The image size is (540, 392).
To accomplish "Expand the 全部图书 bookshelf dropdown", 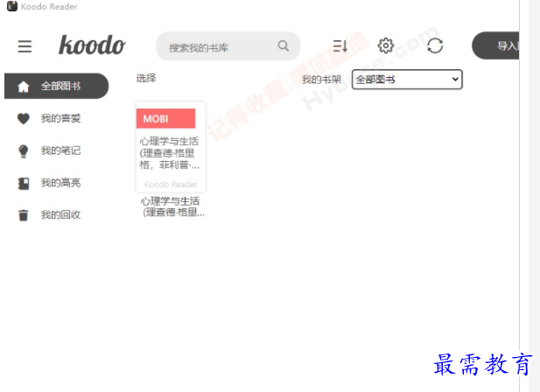I will click(x=407, y=80).
